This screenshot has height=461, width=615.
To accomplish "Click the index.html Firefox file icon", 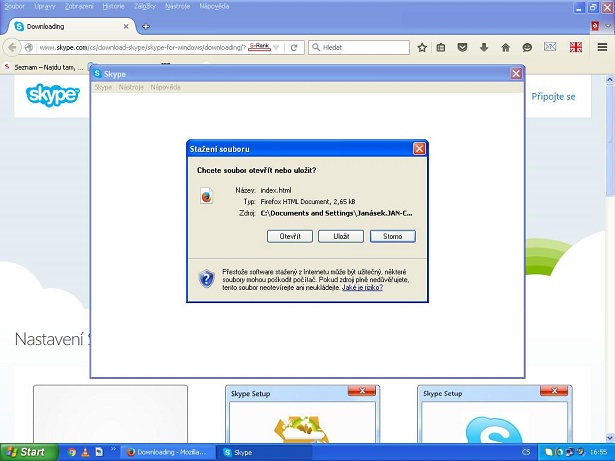I will point(206,196).
